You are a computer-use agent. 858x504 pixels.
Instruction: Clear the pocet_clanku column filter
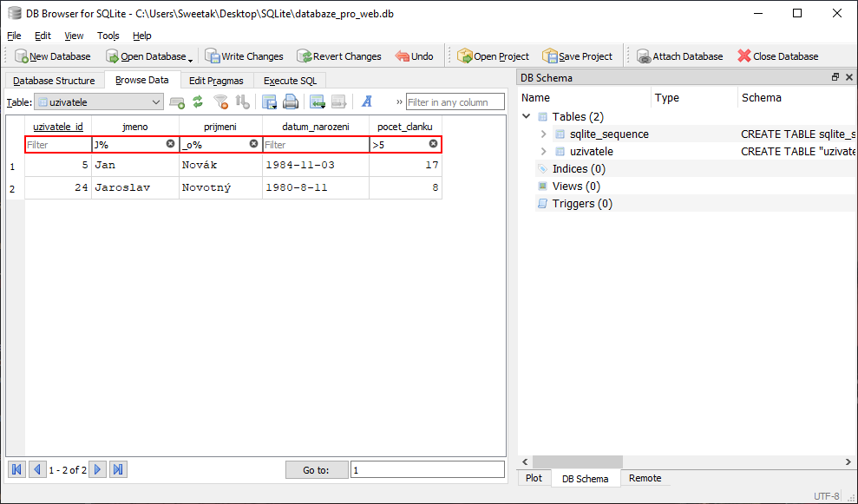click(434, 143)
